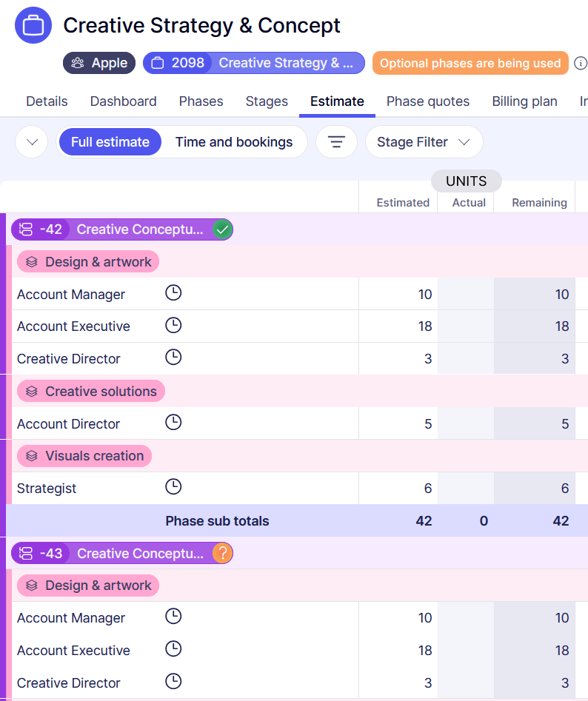Collapse the -42 Creative Conceptu phase
588x701 pixels.
(x=27, y=229)
